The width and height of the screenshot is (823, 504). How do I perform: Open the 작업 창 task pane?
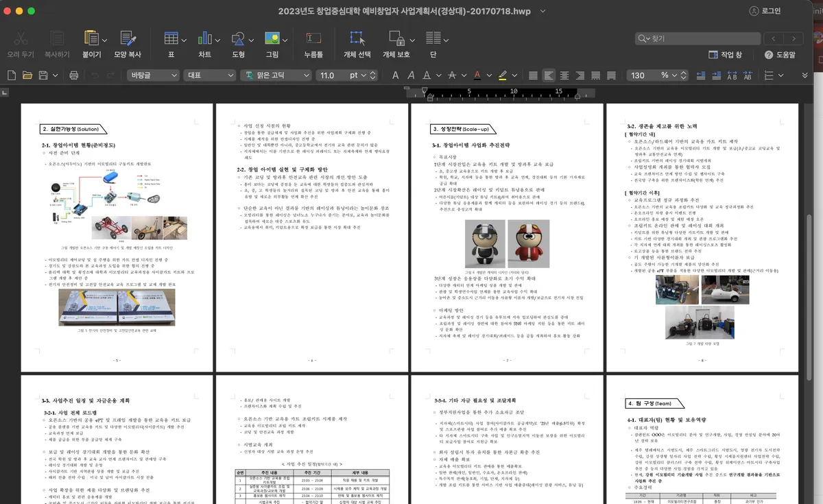[725, 54]
